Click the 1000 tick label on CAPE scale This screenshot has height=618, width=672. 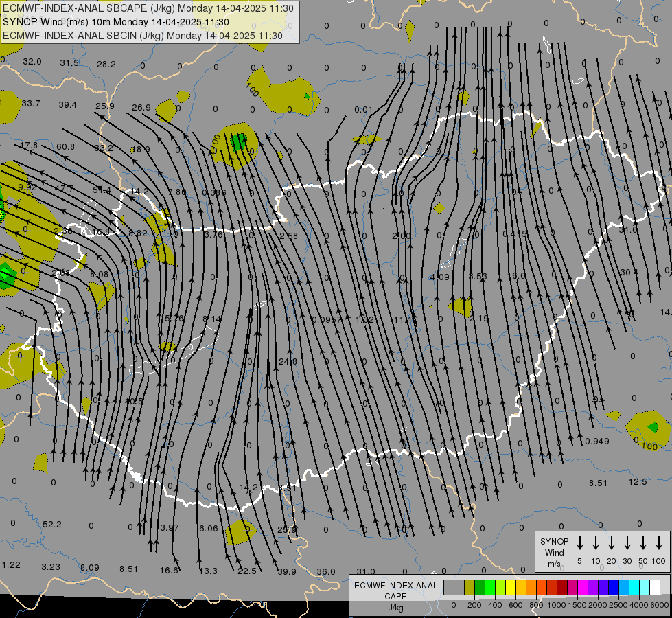pyautogui.click(x=556, y=605)
